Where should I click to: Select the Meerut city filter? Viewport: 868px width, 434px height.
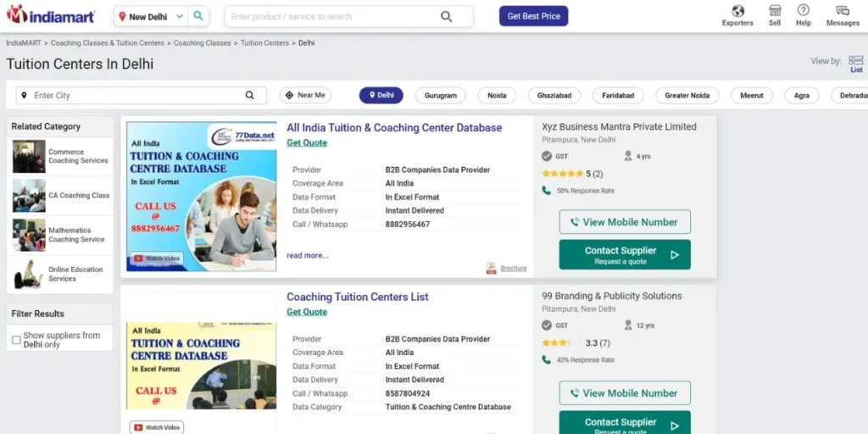coord(752,95)
